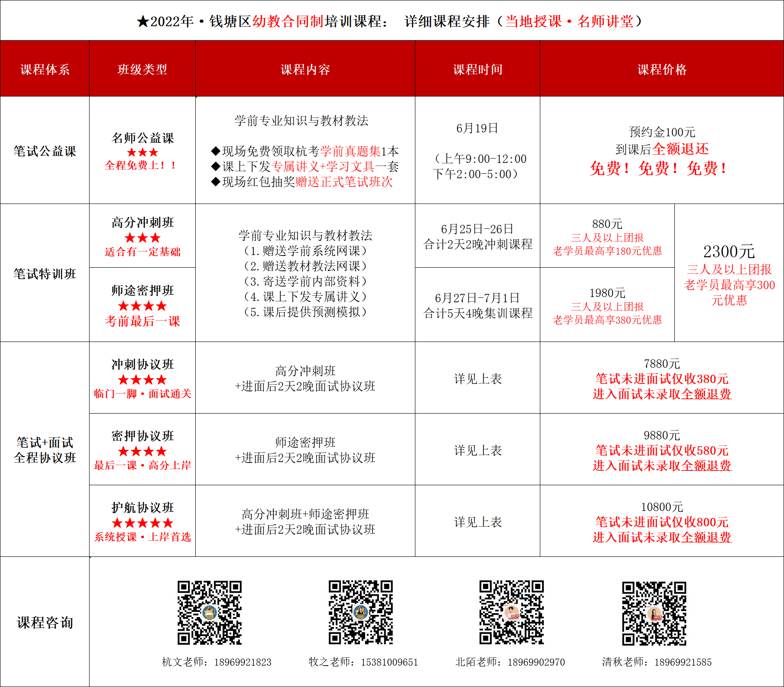This screenshot has height=687, width=784.
Task: Click 笔试未进面试仅收800元 text
Action: pyautogui.click(x=662, y=522)
